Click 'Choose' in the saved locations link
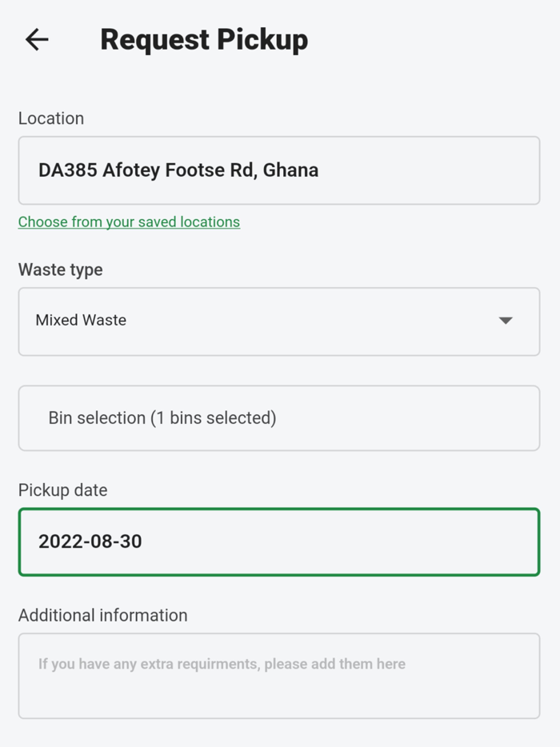 click(x=42, y=222)
